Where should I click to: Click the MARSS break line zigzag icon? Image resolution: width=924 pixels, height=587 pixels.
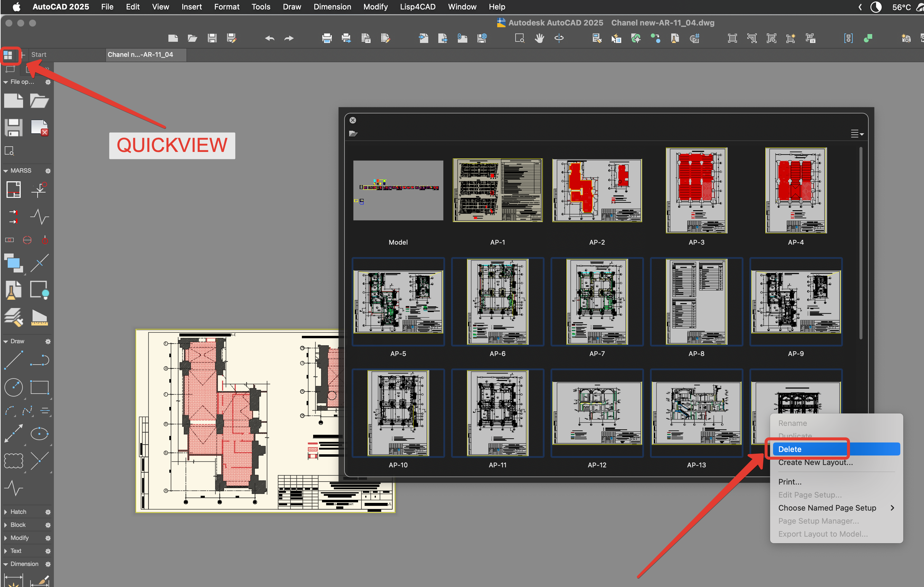40,217
